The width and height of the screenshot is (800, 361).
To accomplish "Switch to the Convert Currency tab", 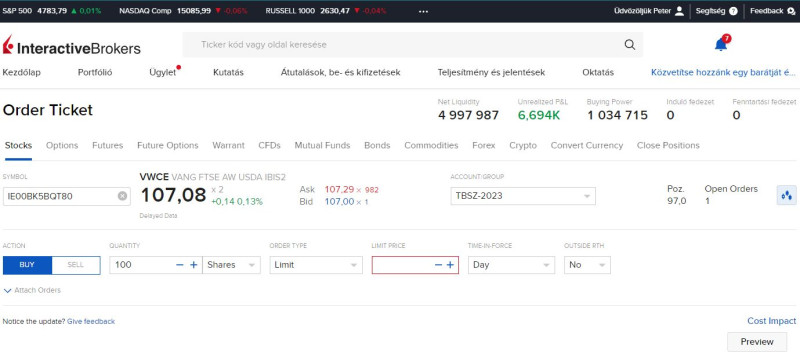I will pyautogui.click(x=587, y=145).
